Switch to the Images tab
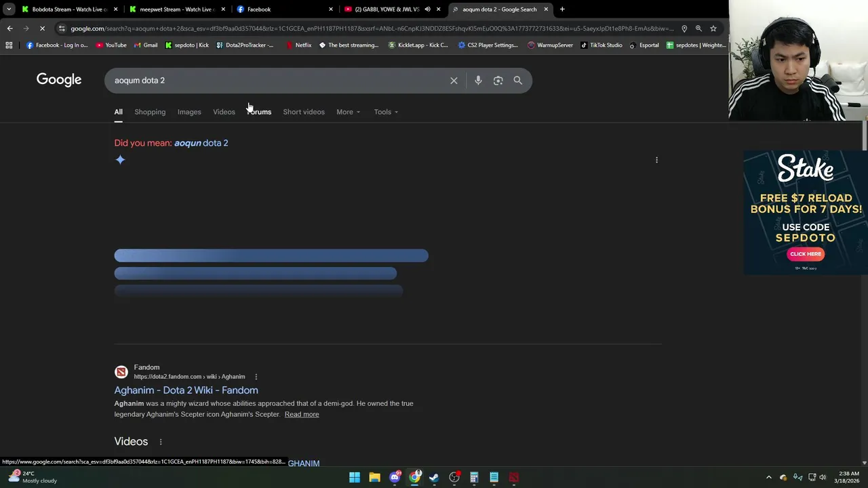 [189, 112]
